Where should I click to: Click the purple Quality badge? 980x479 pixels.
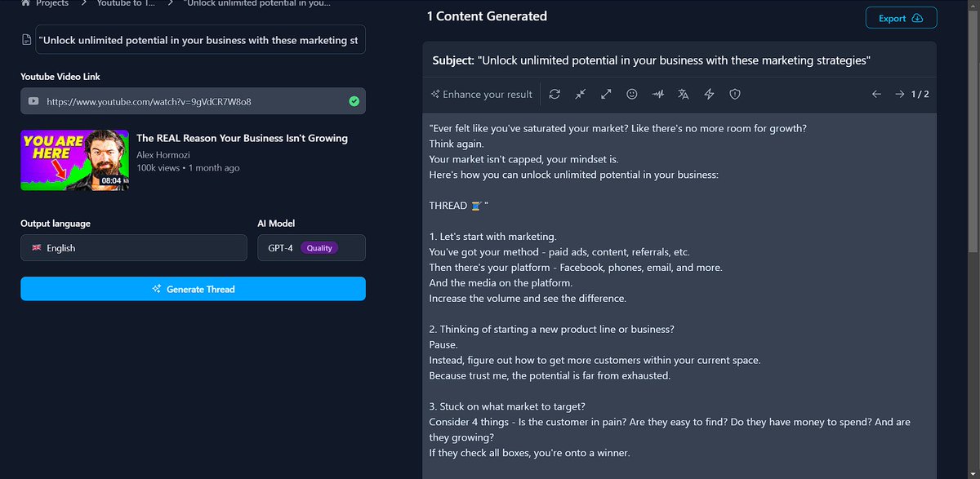(x=319, y=248)
